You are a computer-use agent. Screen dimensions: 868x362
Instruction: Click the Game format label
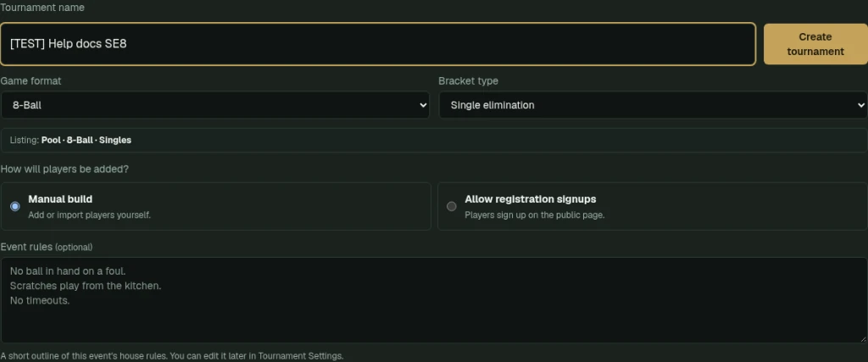pos(31,81)
